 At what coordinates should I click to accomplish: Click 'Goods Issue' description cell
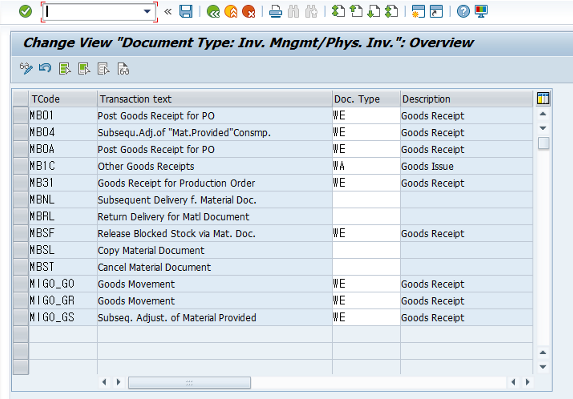pyautogui.click(x=466, y=166)
